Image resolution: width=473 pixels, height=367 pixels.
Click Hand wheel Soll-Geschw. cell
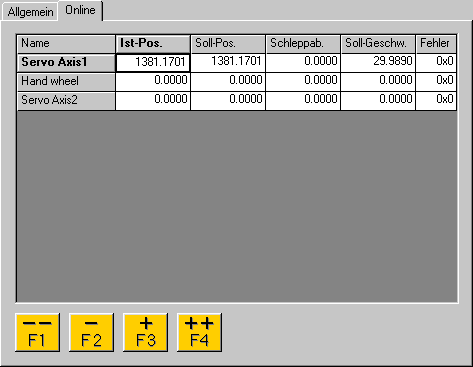tap(378, 82)
